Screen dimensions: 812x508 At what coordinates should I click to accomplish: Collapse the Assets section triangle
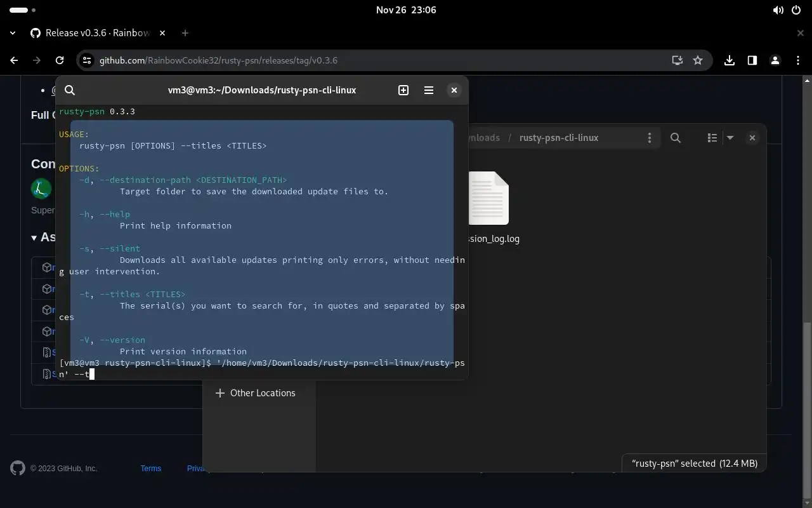[34, 237]
